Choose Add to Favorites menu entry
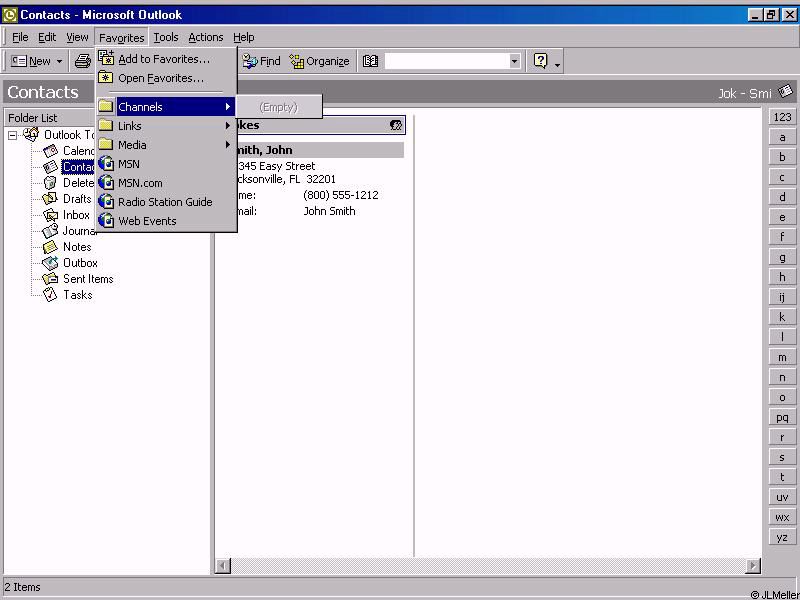800x600 pixels. pyautogui.click(x=166, y=59)
